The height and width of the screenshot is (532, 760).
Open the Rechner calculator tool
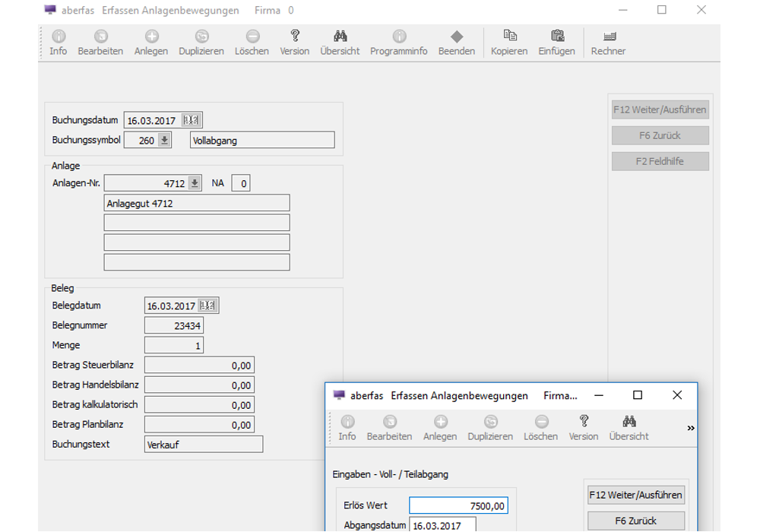[608, 36]
